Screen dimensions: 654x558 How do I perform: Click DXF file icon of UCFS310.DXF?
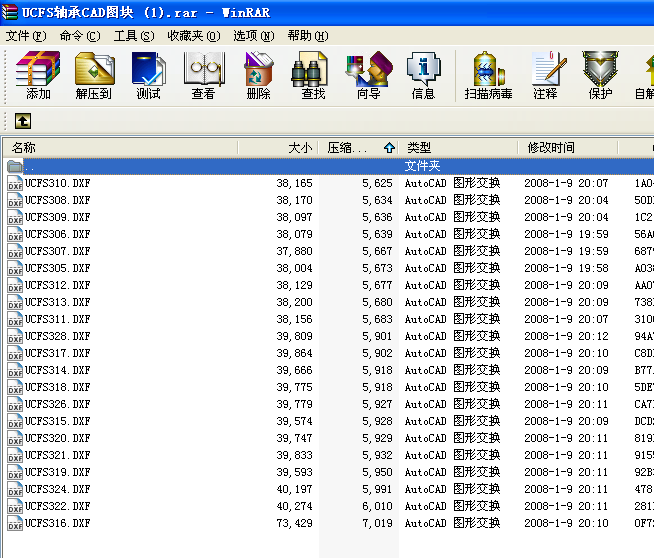pyautogui.click(x=15, y=183)
